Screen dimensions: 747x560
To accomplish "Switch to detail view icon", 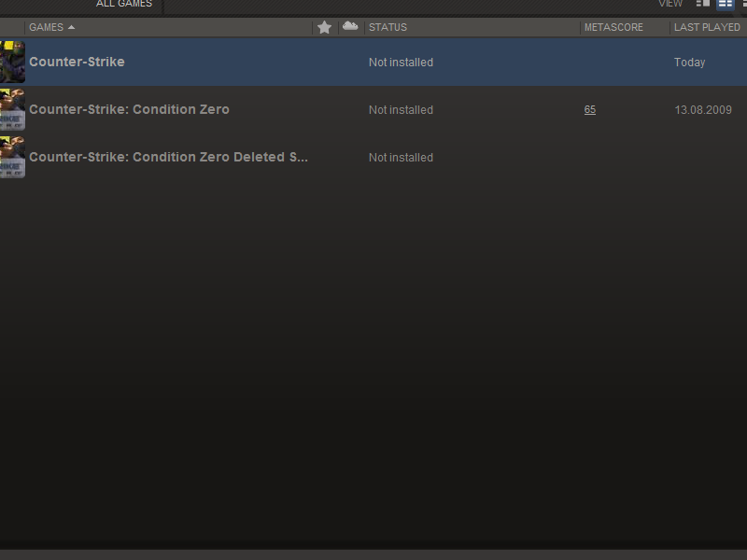I will pos(703,4).
